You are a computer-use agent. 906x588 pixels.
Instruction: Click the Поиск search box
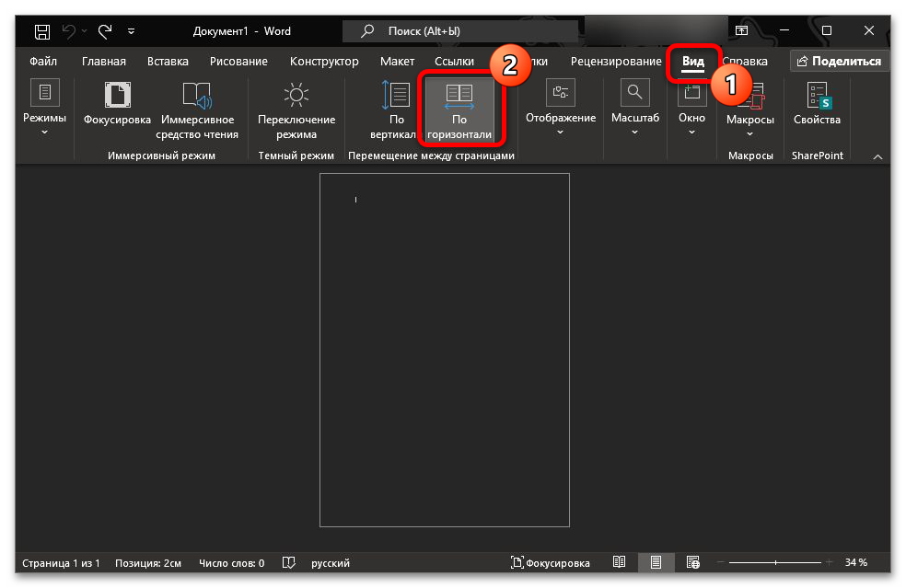tap(460, 31)
